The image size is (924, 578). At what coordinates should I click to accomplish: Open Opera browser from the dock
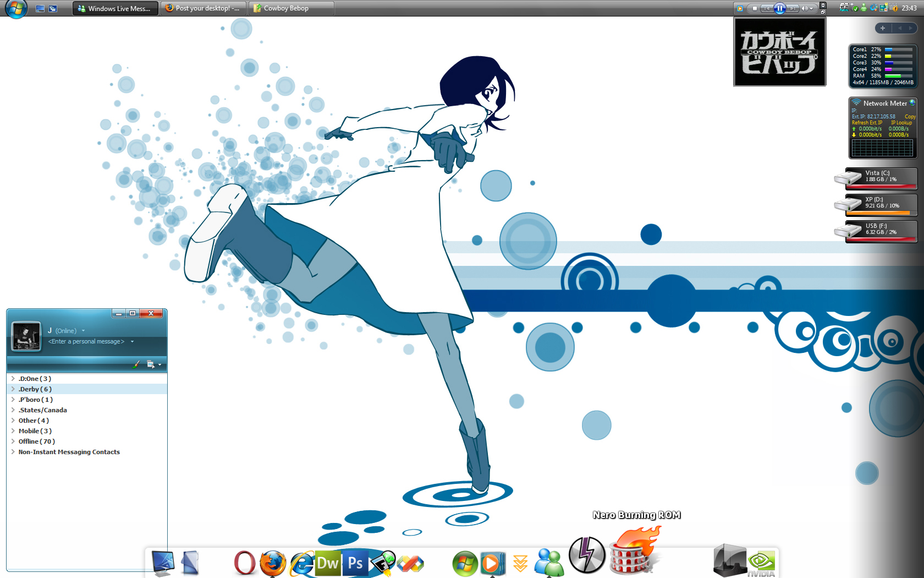[245, 563]
